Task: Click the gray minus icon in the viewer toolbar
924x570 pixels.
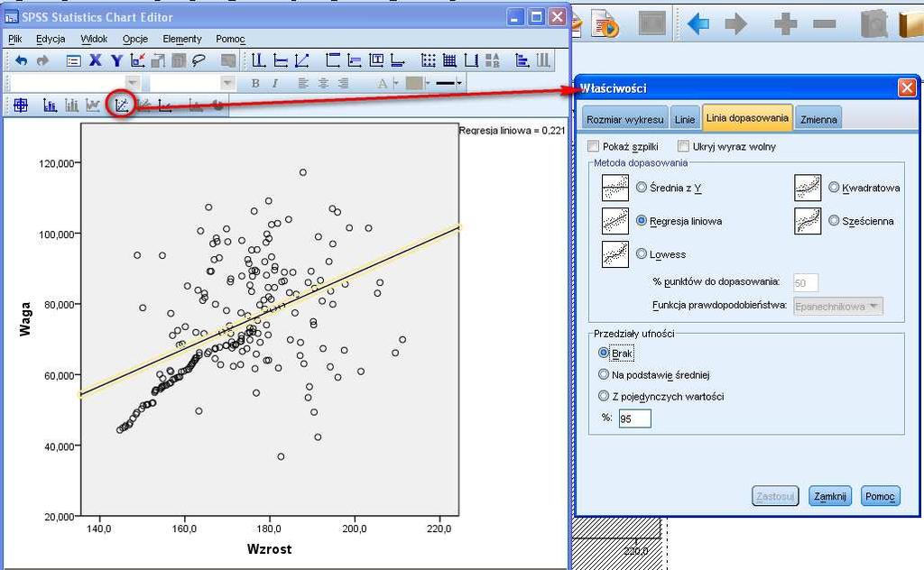Action: coord(824,24)
